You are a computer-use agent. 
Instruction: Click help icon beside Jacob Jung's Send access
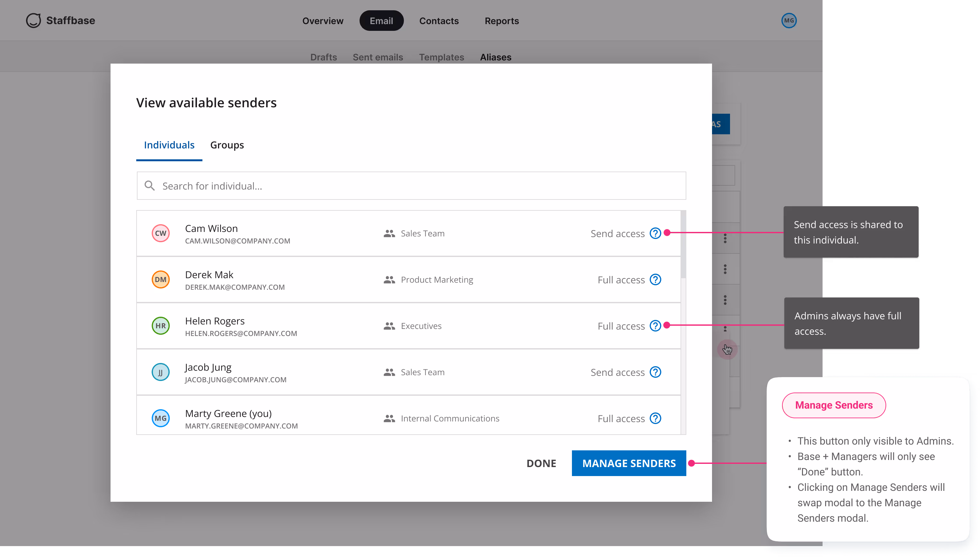[655, 372]
